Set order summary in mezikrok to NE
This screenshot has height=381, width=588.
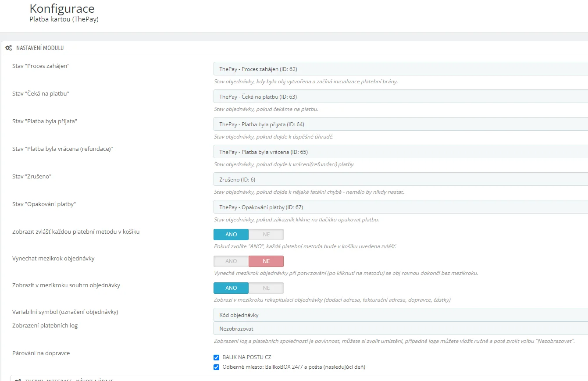[266, 288]
